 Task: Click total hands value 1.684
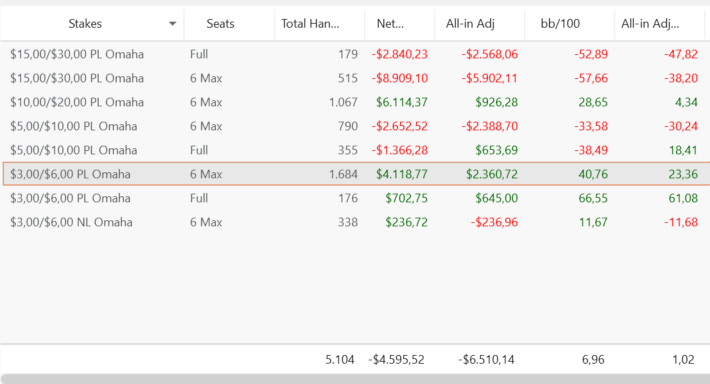(x=343, y=174)
